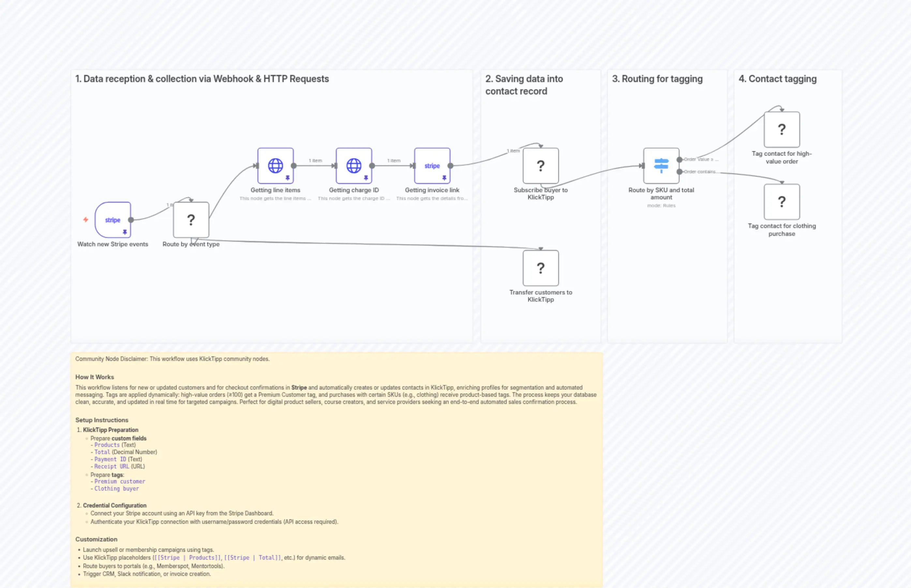Image resolution: width=911 pixels, height=588 pixels.
Task: Select the "Subscribe buyer to KlickTipp" node
Action: click(540, 166)
